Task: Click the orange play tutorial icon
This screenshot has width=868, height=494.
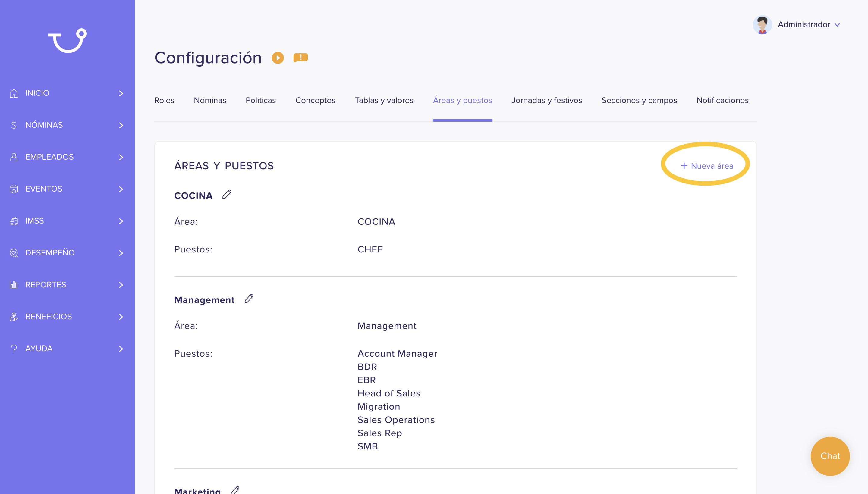Action: click(x=278, y=58)
